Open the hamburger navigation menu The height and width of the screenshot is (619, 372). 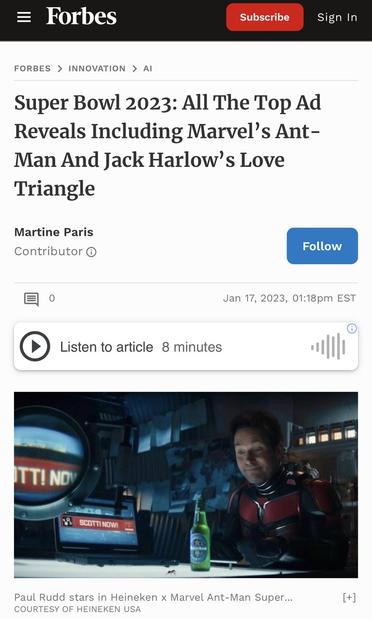click(24, 17)
